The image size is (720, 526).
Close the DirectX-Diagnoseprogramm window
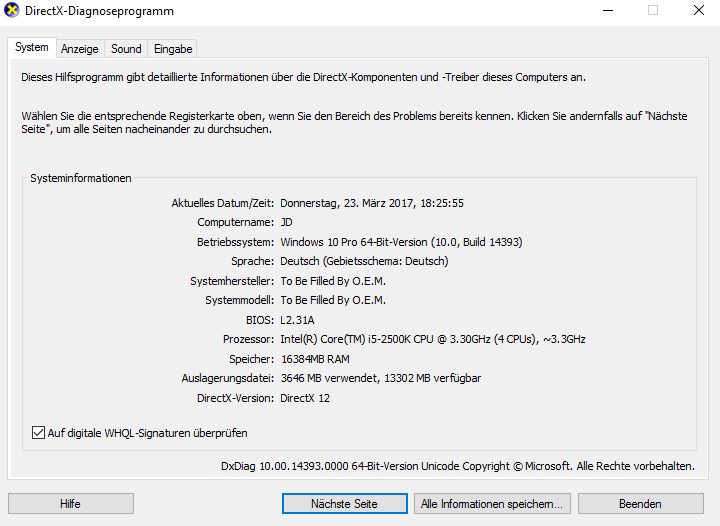point(699,10)
